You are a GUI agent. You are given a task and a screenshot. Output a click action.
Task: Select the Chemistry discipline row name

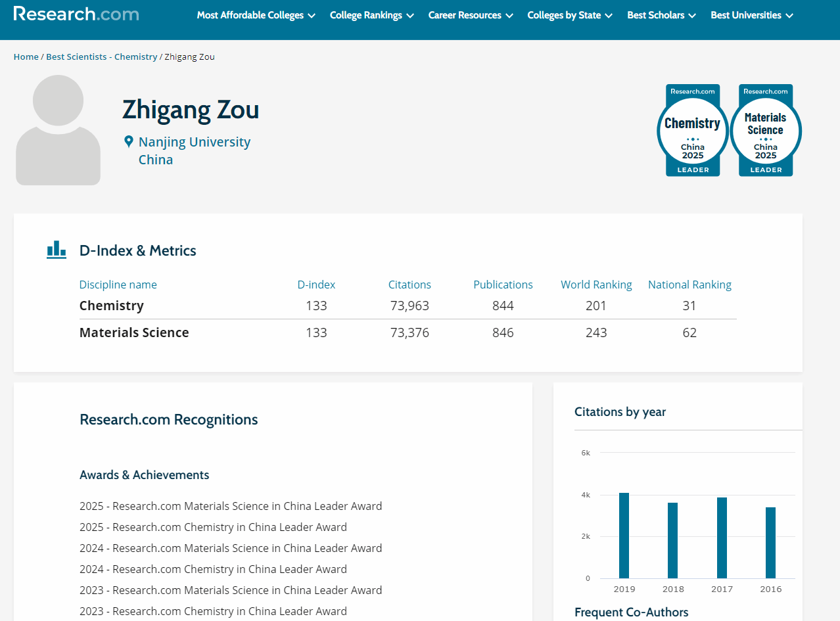pyautogui.click(x=112, y=306)
